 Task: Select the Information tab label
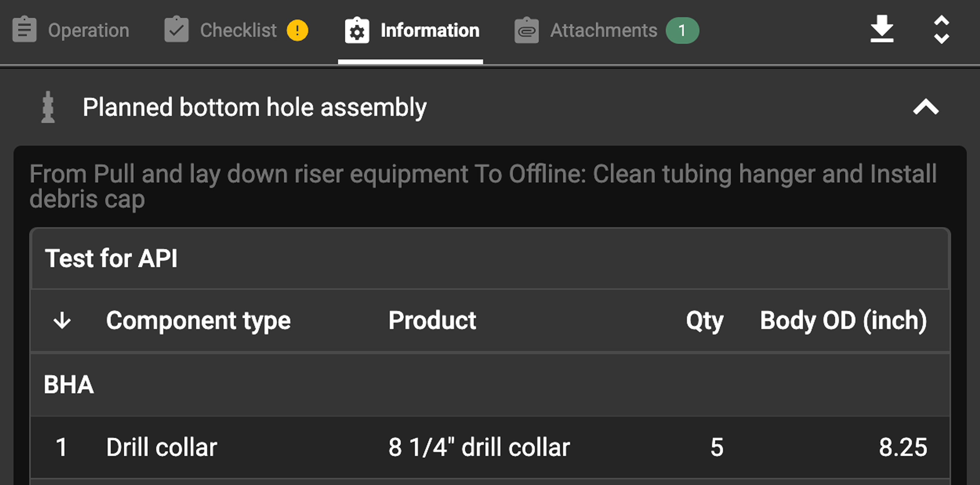(x=430, y=30)
